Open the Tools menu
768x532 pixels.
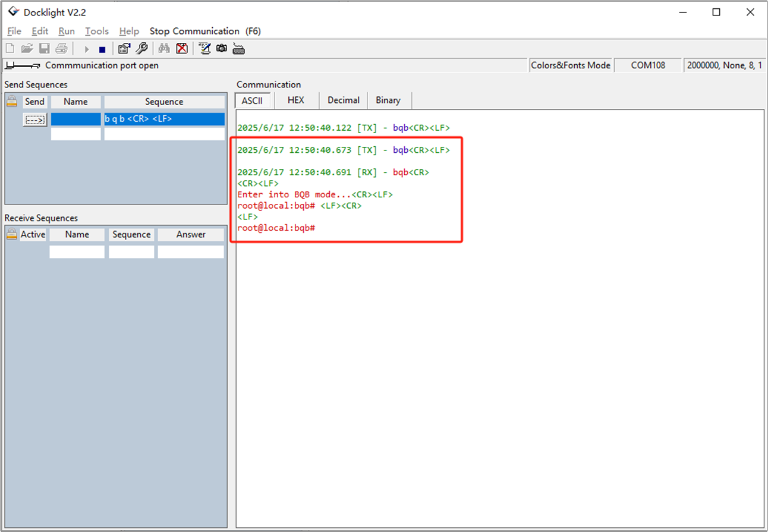pyautogui.click(x=97, y=31)
